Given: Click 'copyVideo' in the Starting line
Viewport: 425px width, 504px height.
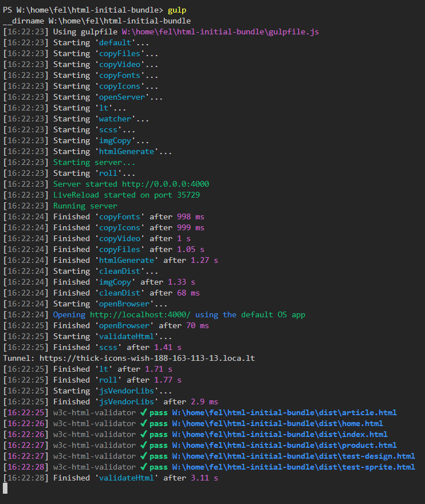Looking at the screenshot, I should coord(120,65).
